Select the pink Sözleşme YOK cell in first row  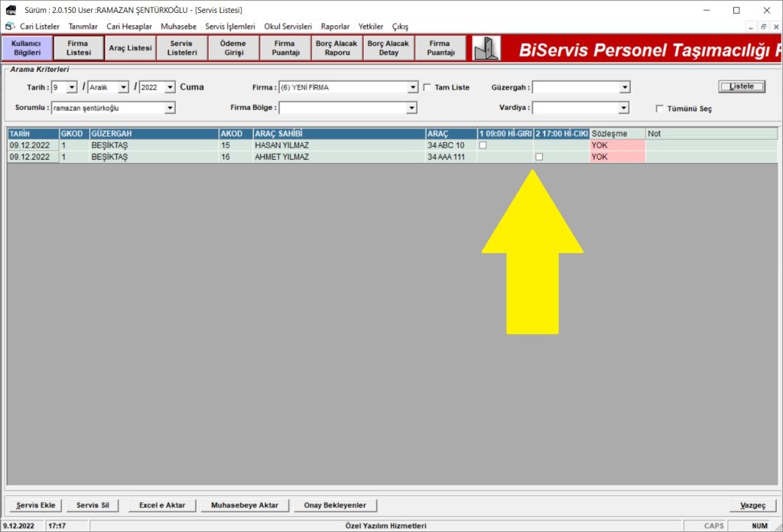coord(617,145)
